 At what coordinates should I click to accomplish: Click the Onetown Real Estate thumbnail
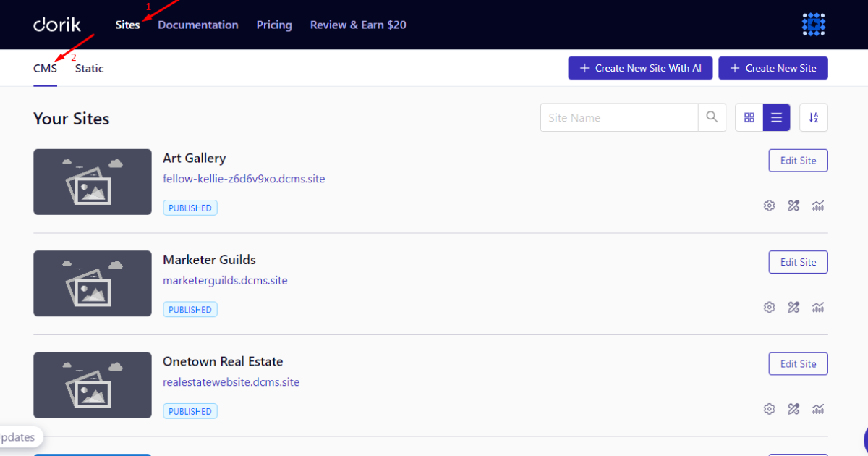click(x=93, y=385)
